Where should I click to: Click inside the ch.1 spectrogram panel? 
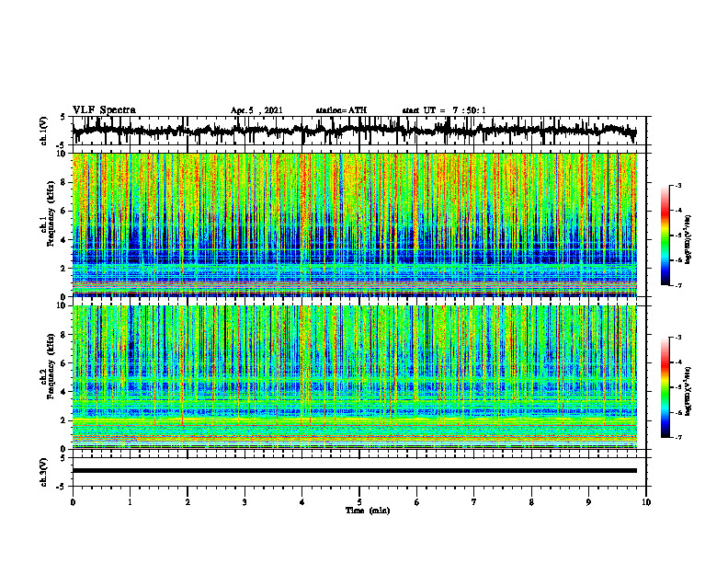click(354, 224)
